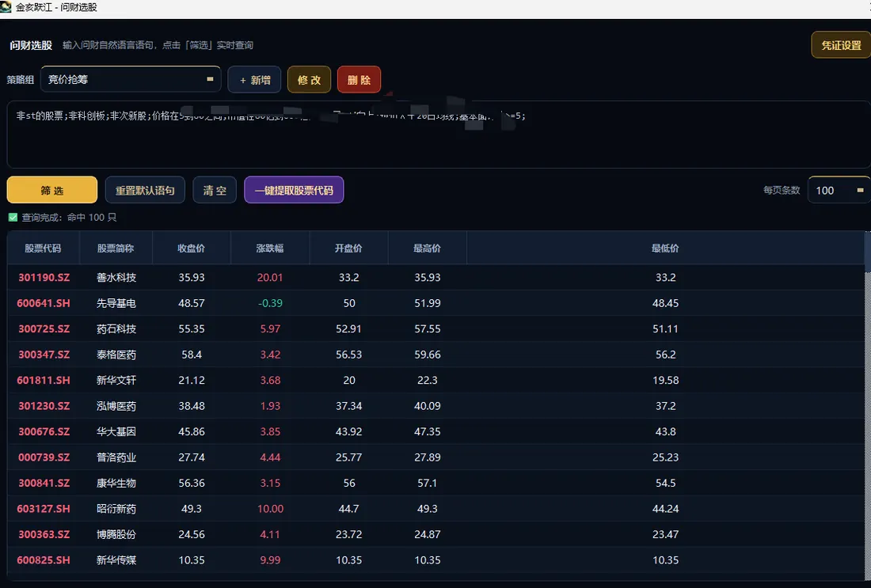Click the yellow 筛选 button
871x588 pixels.
click(52, 191)
